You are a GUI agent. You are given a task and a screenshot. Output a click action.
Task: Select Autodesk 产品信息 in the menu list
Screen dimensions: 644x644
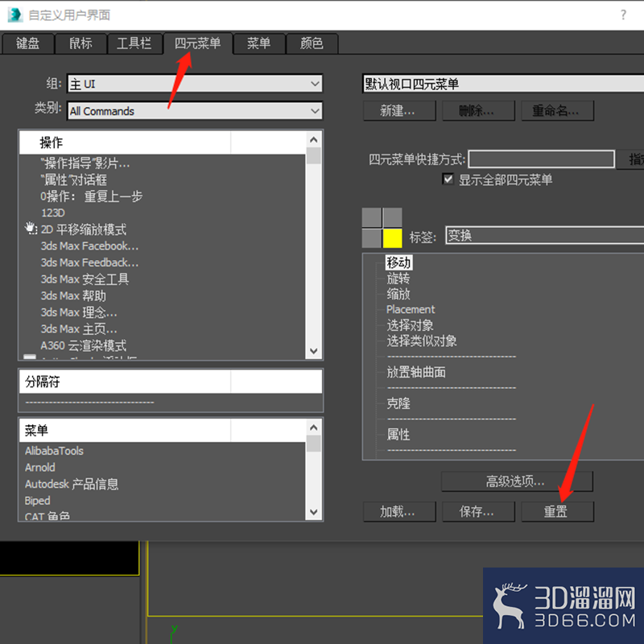72,485
